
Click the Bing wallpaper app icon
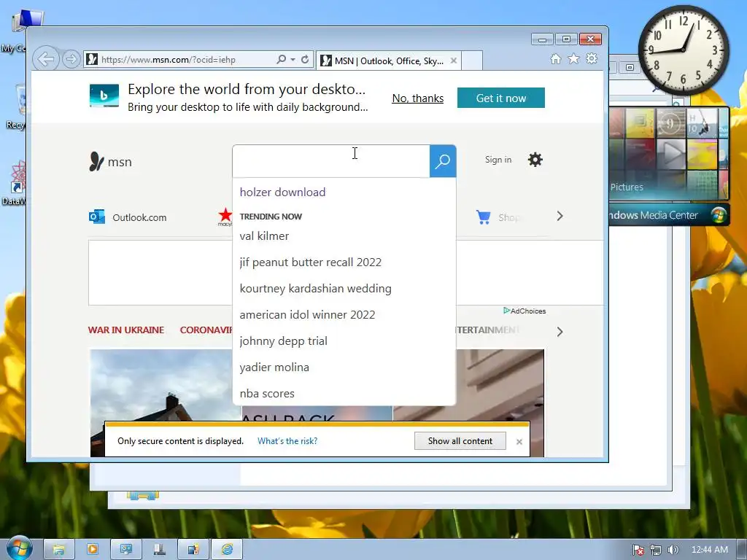click(x=104, y=96)
